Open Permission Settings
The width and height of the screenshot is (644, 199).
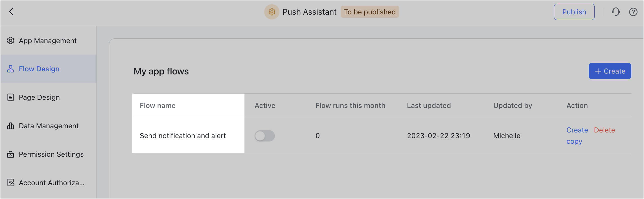(x=51, y=154)
